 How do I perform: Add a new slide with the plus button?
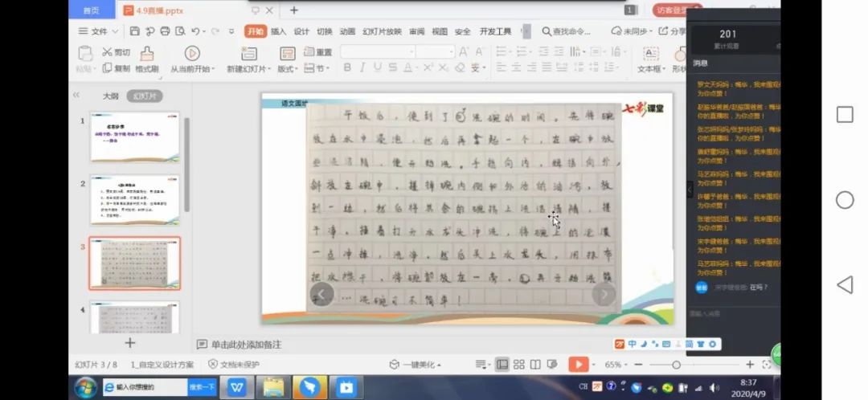pos(129,343)
